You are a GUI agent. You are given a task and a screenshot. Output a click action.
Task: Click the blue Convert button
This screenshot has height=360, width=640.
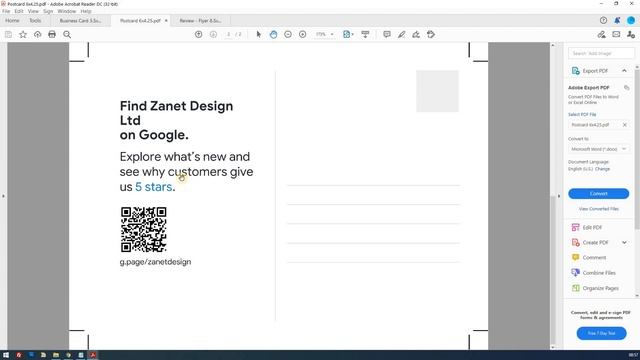[x=598, y=193]
